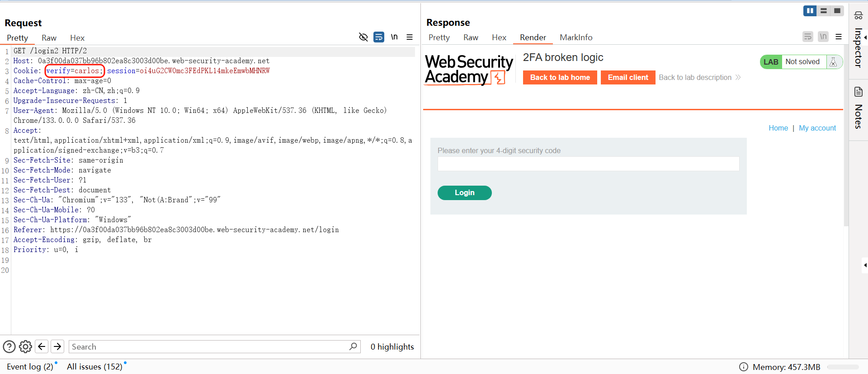Open Request panel hamburger options menu
This screenshot has width=868, height=374.
(x=410, y=37)
